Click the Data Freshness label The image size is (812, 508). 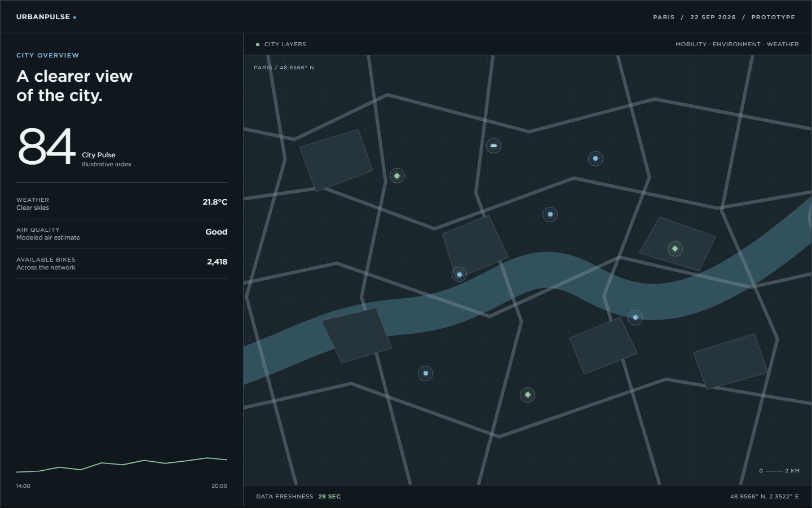(285, 497)
